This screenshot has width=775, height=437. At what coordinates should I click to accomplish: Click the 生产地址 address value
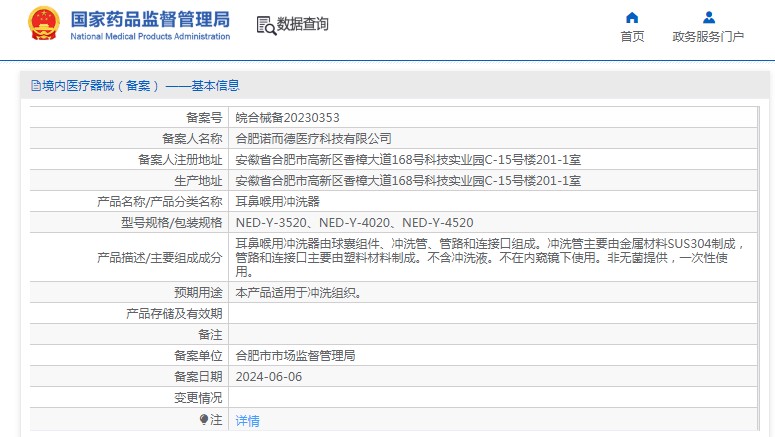[408, 180]
